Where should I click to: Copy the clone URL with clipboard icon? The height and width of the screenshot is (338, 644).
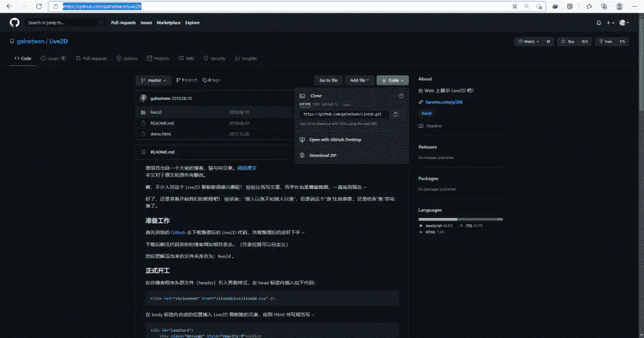pos(396,114)
